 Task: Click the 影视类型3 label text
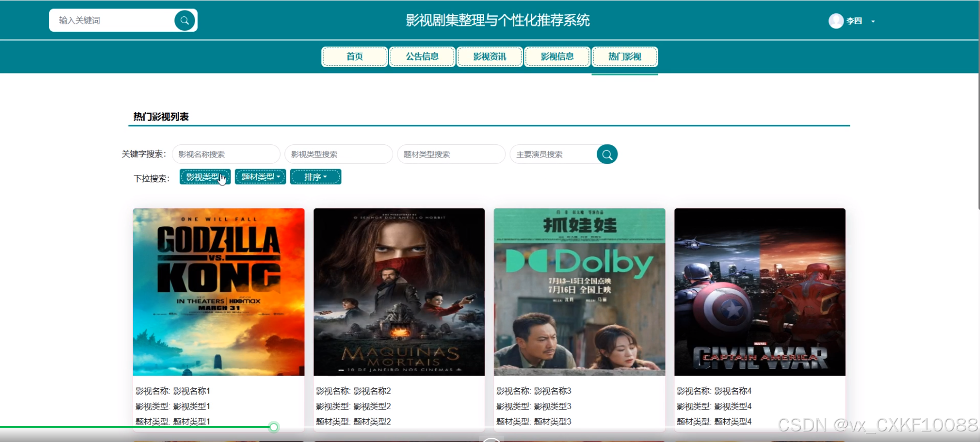pyautogui.click(x=552, y=407)
